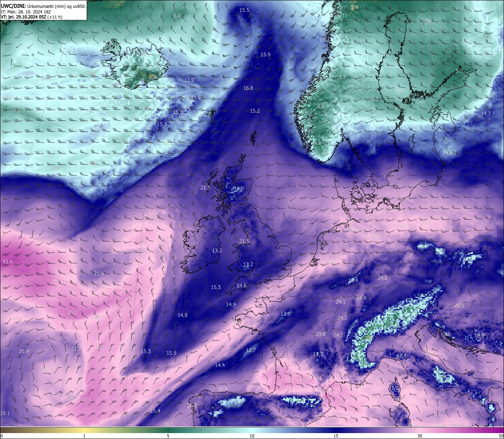Viewport: 504px width, 439px height.
Task: Click the legend tick label '10'
Action: 252,436
